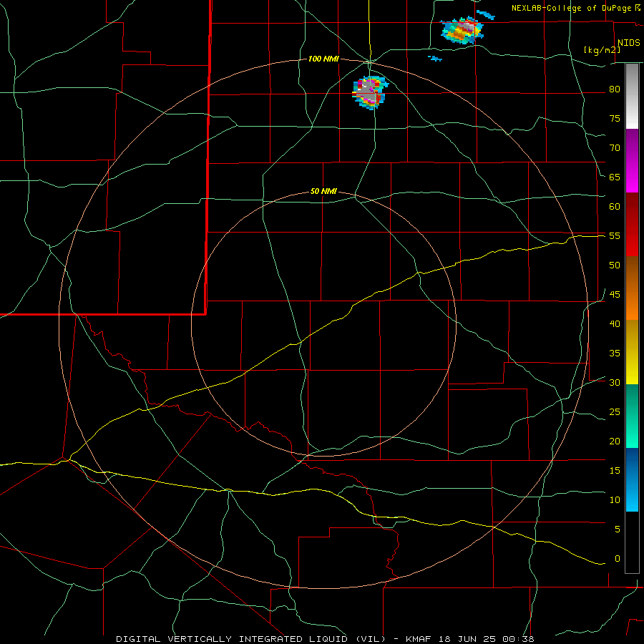Select the blue 8-18 segment of the color scale

[x=632, y=479]
